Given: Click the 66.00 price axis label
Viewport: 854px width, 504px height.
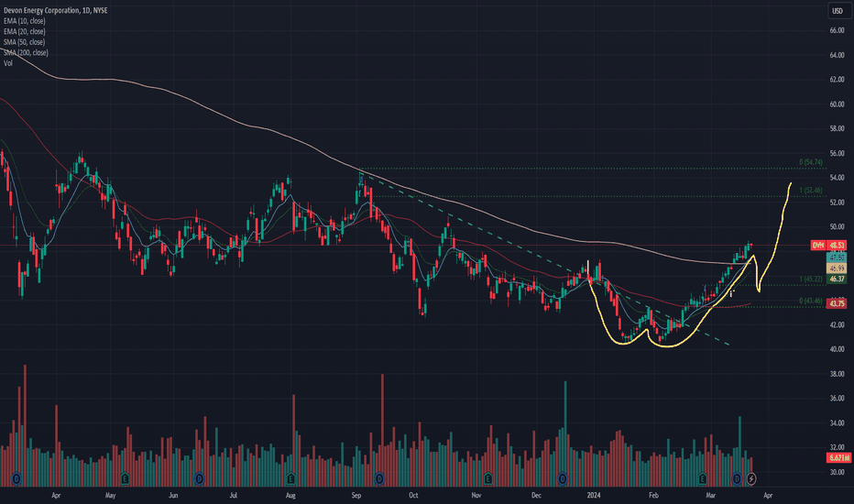Looking at the screenshot, I should click(838, 30).
